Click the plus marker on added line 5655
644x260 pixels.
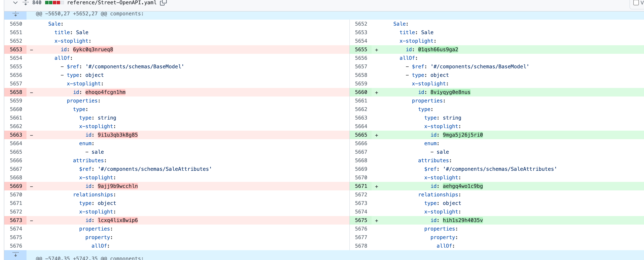[377, 50]
